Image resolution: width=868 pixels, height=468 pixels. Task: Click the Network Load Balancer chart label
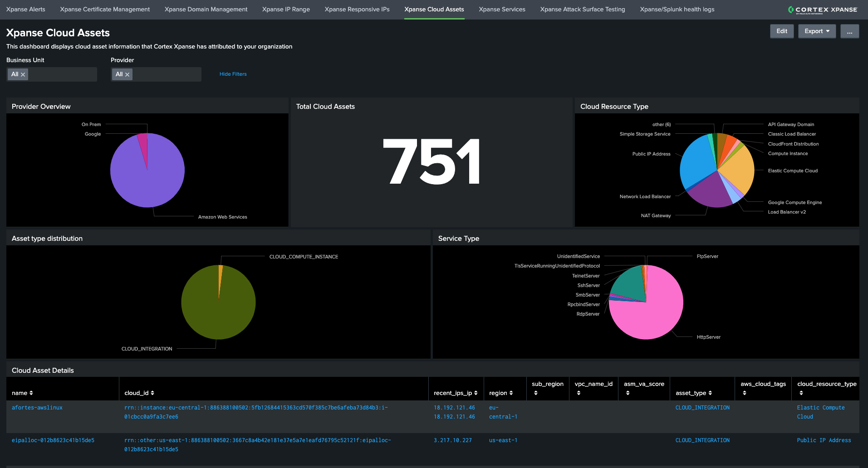pyautogui.click(x=645, y=196)
